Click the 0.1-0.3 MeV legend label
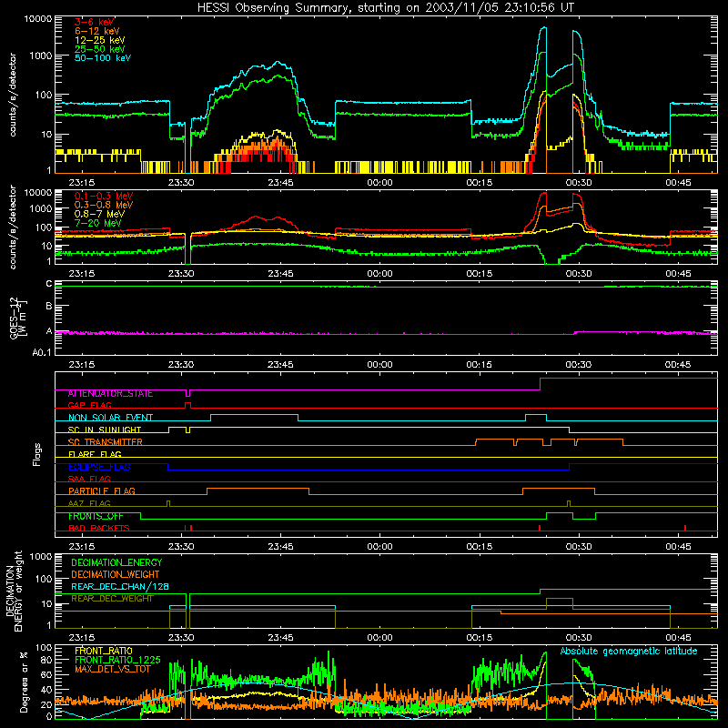This screenshot has height=728, width=728. click(x=104, y=196)
